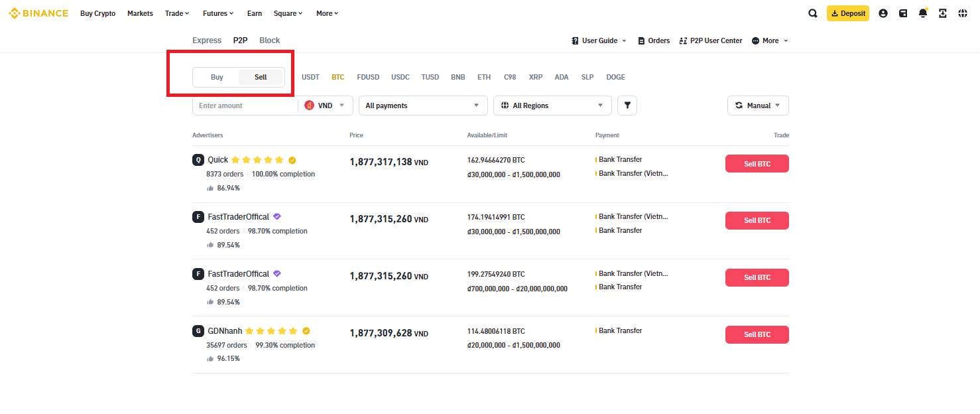
Task: Open Earn in top navigation
Action: (254, 13)
